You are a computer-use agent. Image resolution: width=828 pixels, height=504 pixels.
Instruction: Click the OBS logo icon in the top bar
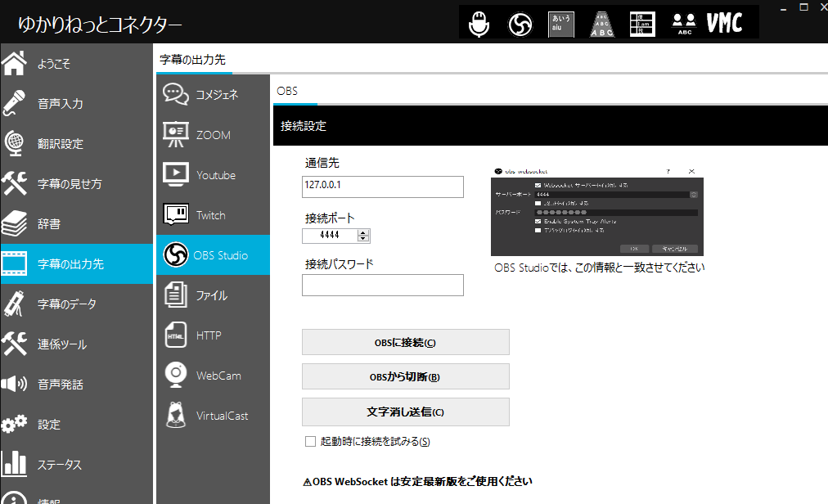(520, 25)
